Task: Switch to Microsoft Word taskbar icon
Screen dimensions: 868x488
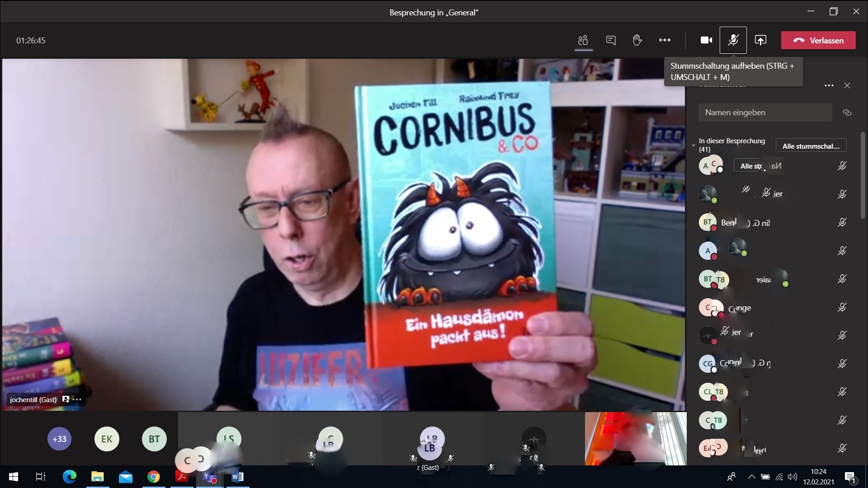Action: (237, 477)
